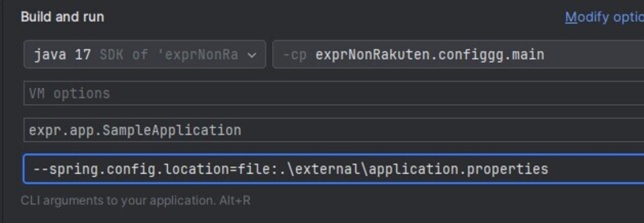The image size is (644, 223).
Task: Click the "Build and run" section heading
Action: click(x=62, y=17)
